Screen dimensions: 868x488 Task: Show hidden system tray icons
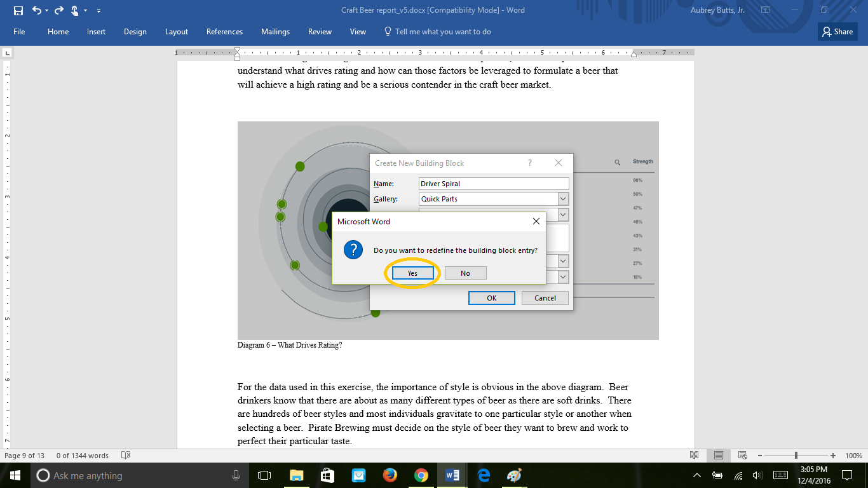pos(698,475)
